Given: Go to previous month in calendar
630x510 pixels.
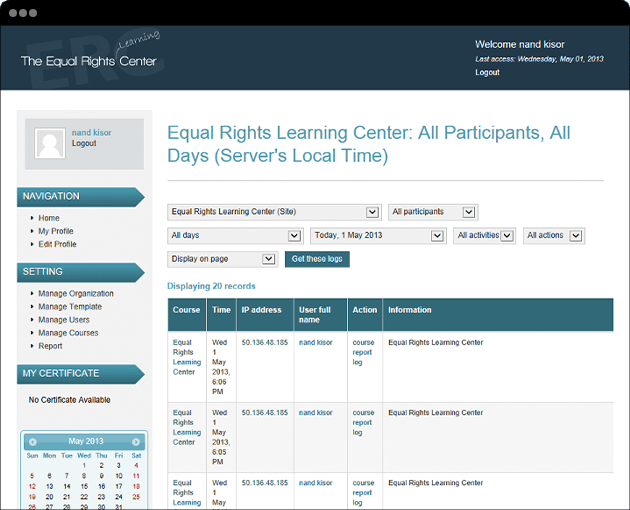Looking at the screenshot, I should coord(33,442).
